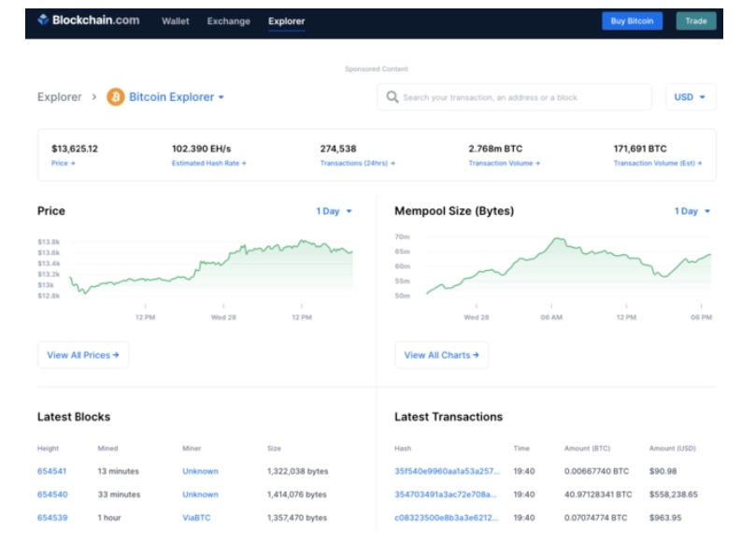Open the Price stat link
Viewport: 756px width, 544px height.
coord(64,163)
